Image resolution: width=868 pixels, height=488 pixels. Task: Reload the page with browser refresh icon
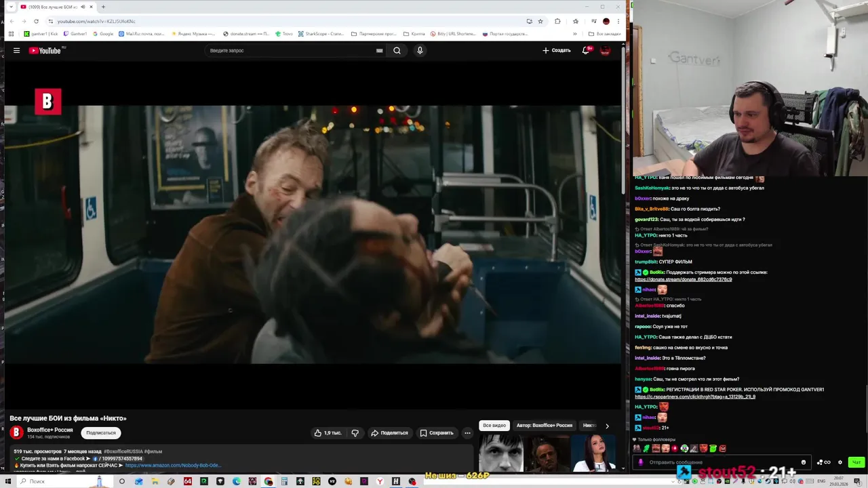tap(36, 21)
